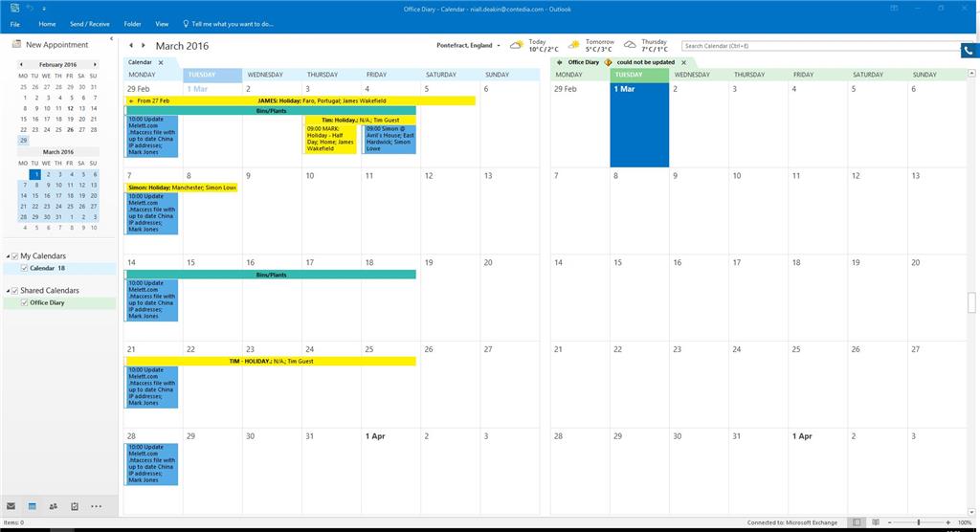Click the 100% zoom level
The width and height of the screenshot is (980, 532).
965,522
